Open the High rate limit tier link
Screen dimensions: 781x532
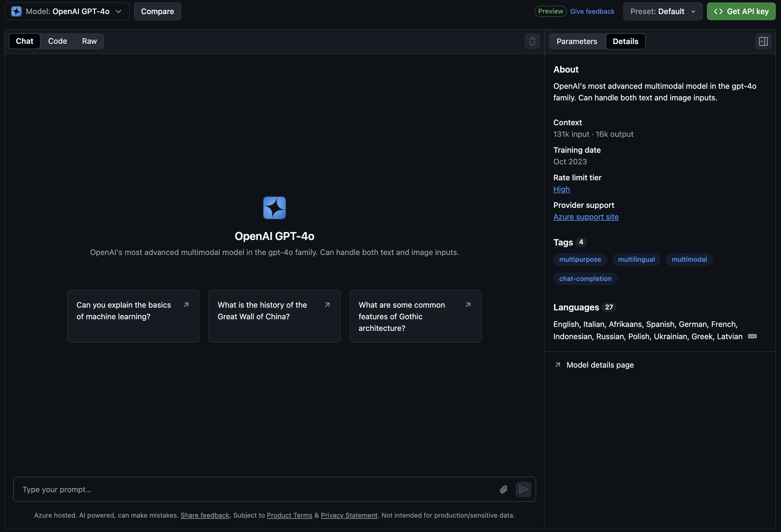(562, 189)
